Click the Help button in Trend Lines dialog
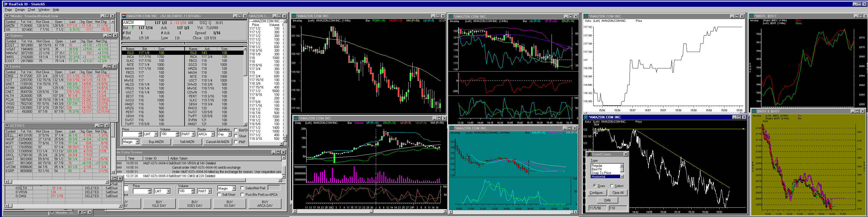The width and height of the screenshot is (868, 217). 607,200
